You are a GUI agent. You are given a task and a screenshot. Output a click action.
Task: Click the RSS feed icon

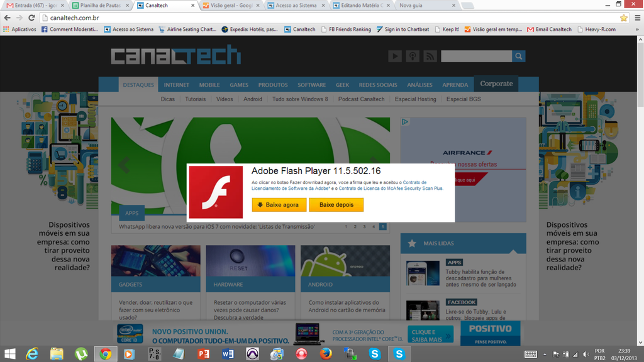pos(430,56)
